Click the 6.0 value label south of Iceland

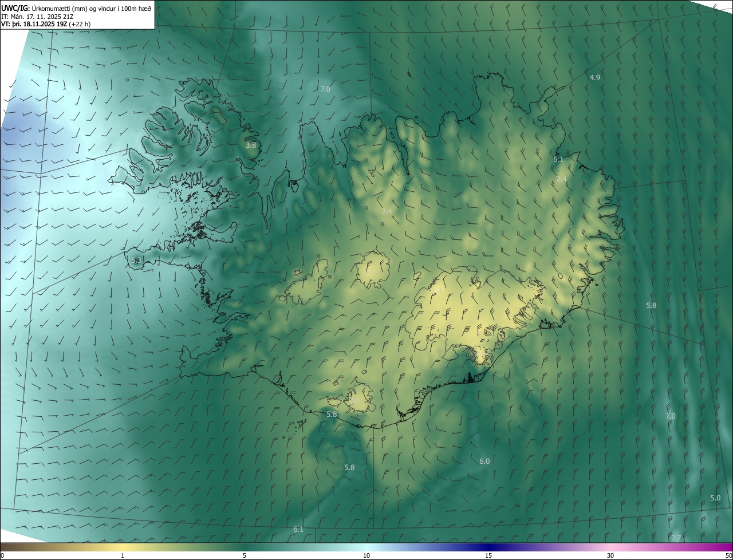484,462
